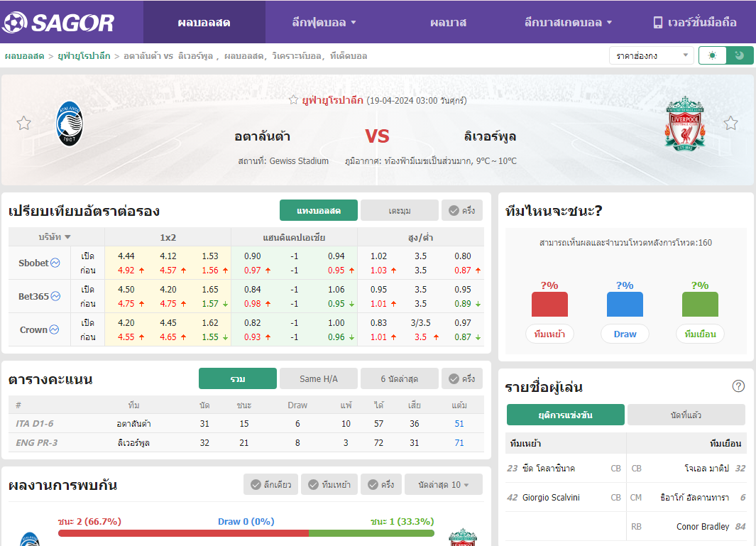Click Atalanta points value 51
This screenshot has width=756, height=546.
click(459, 423)
